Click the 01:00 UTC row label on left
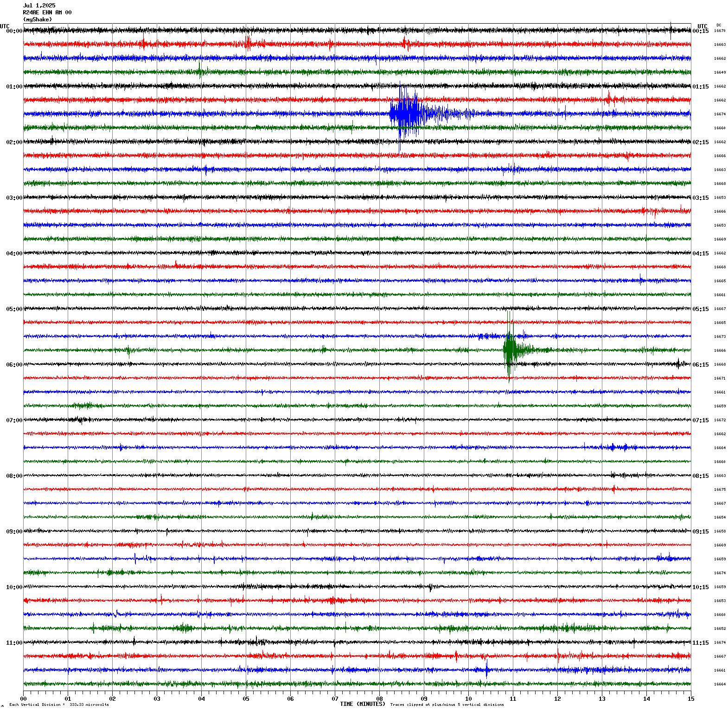Viewport: 728px width, 711px height. (x=14, y=87)
